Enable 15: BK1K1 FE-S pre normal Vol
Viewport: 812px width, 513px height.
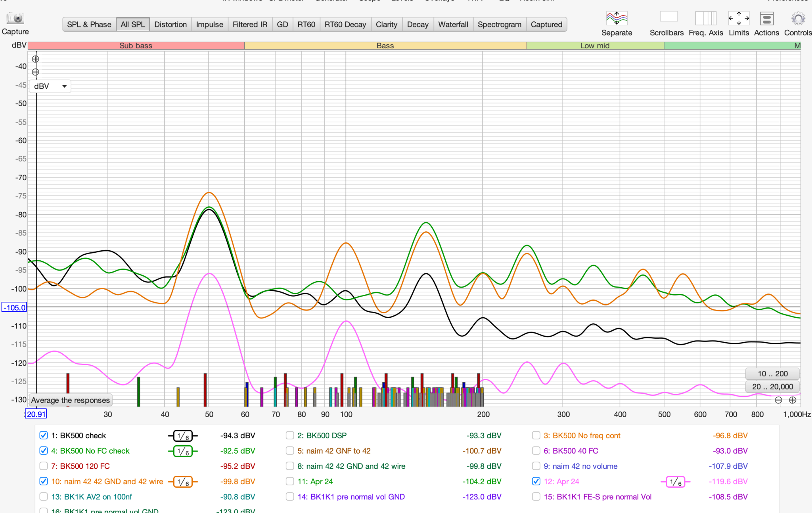pos(536,497)
